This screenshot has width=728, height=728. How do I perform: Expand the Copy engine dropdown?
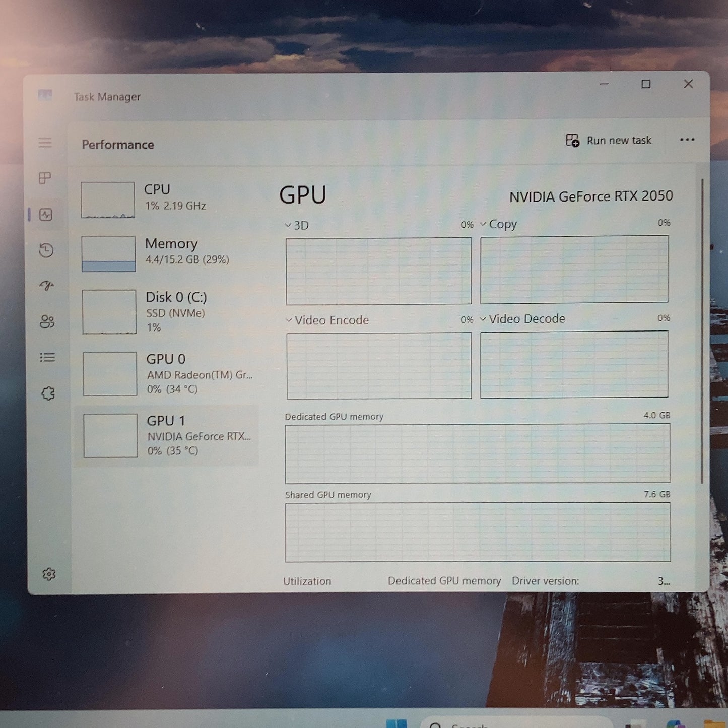click(x=483, y=224)
